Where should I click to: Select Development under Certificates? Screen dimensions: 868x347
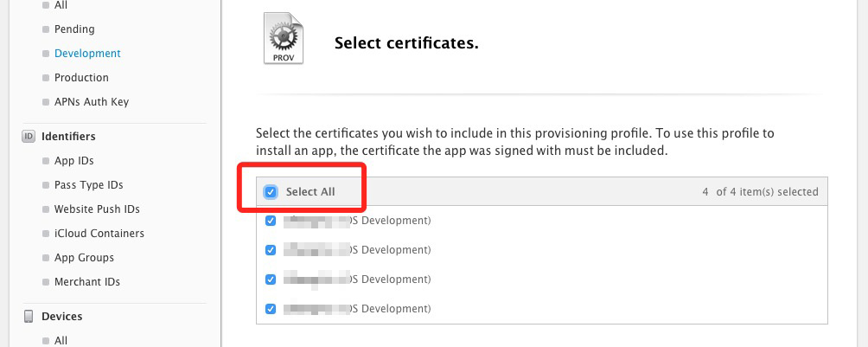coord(87,53)
